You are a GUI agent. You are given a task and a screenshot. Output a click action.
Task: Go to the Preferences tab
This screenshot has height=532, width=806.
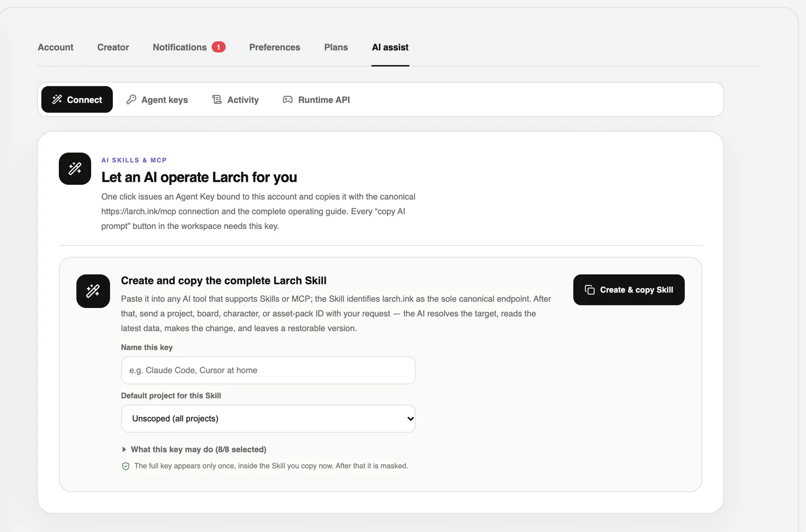pyautogui.click(x=275, y=47)
